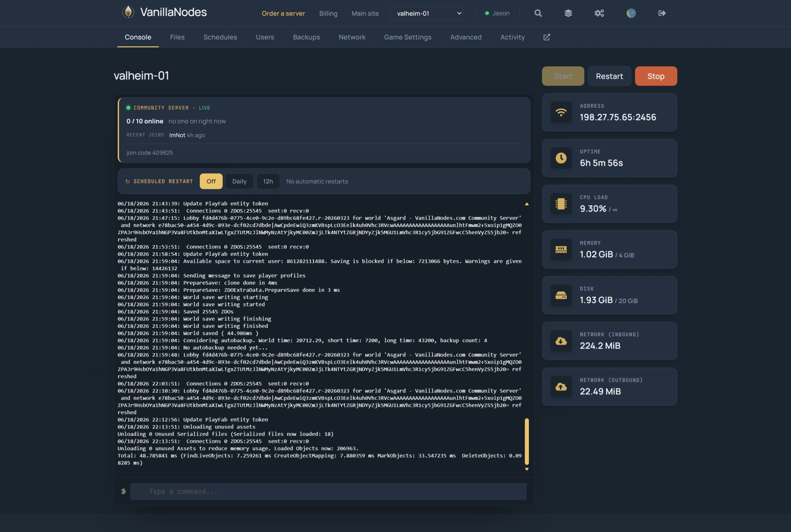Open the Backups tab

[306, 37]
